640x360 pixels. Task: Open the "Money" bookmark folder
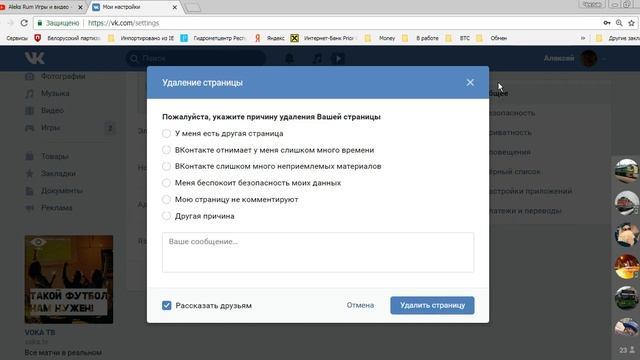click(380, 38)
